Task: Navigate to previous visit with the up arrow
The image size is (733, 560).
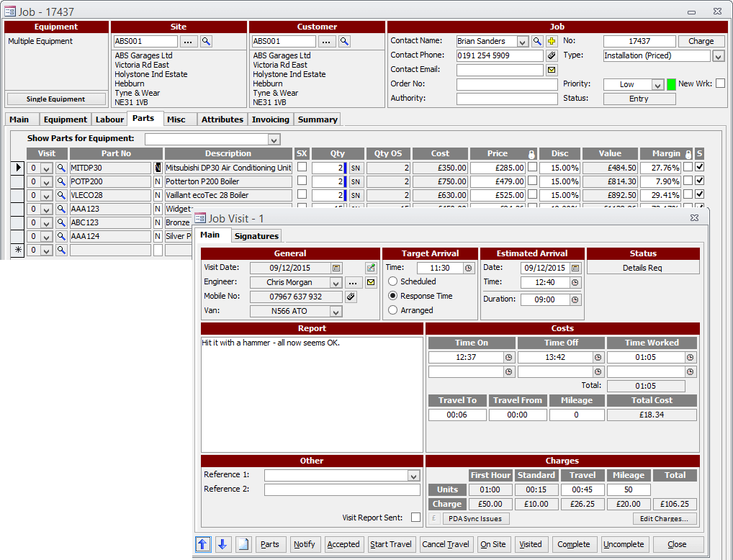Action: click(203, 544)
